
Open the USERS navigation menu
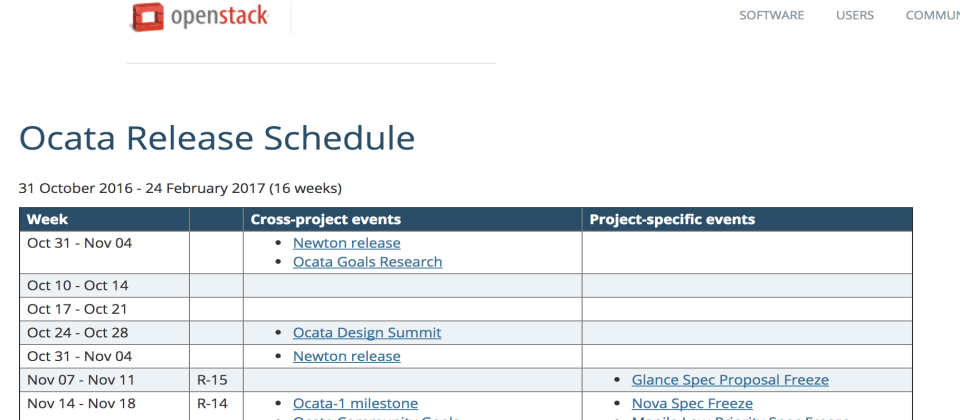(x=855, y=15)
